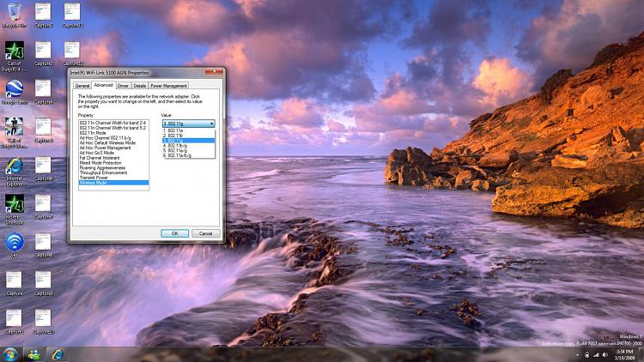644x362 pixels.
Task: Select Mixed Mode Protection property
Action: (x=113, y=162)
